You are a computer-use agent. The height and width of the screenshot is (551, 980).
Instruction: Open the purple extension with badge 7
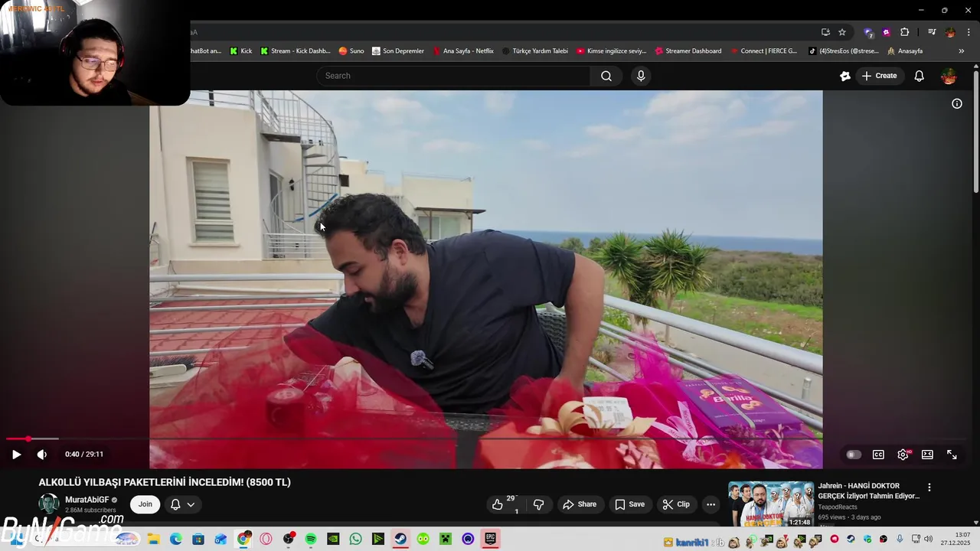[x=868, y=32]
